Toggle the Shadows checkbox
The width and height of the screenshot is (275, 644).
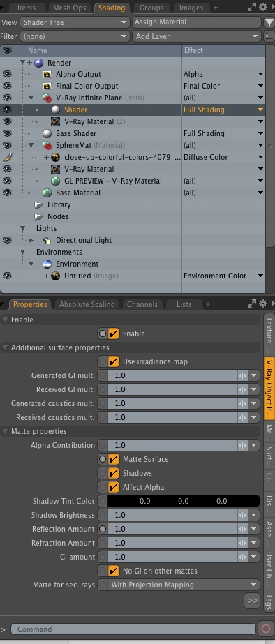[x=114, y=473]
